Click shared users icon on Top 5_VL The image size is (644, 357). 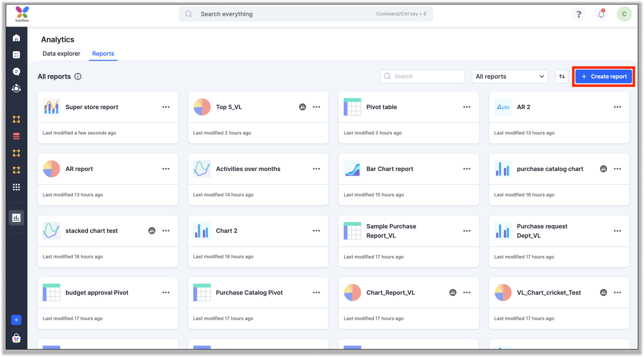(x=303, y=107)
